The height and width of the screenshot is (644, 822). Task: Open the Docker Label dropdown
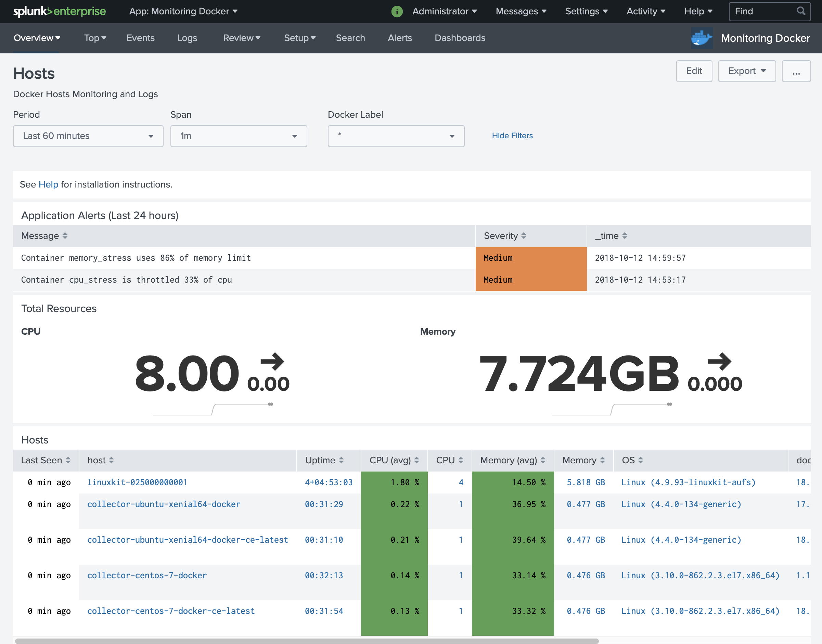click(396, 136)
